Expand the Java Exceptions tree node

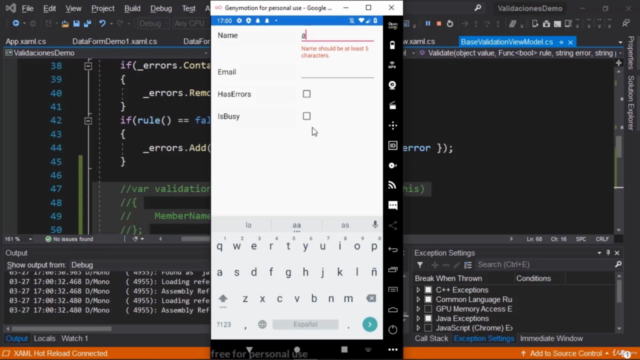coord(418,318)
